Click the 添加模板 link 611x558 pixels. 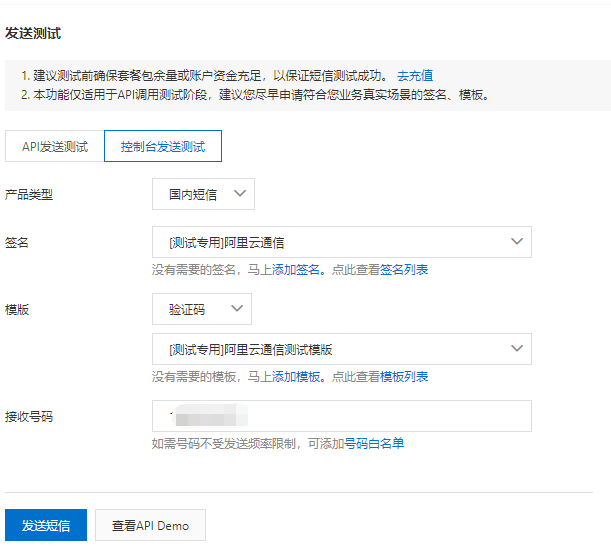[x=298, y=377]
